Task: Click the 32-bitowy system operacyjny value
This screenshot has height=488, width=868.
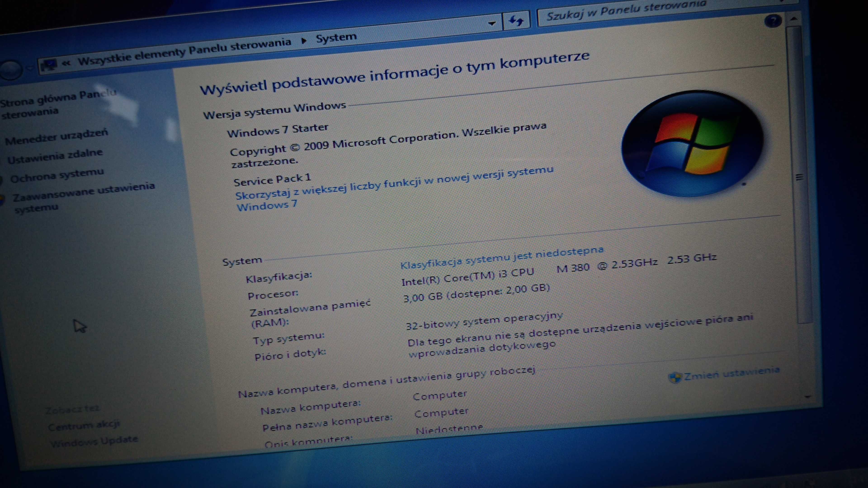Action: (484, 321)
